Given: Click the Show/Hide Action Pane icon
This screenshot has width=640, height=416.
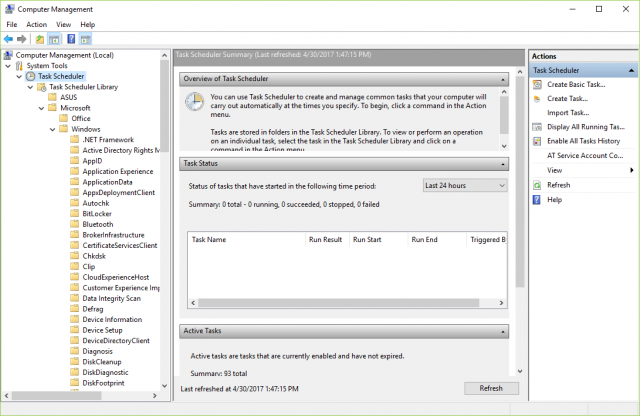Looking at the screenshot, I should click(87, 38).
